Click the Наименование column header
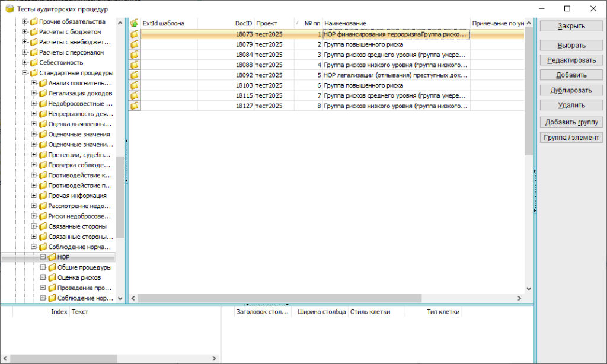Image resolution: width=607 pixels, height=364 pixels. (345, 23)
